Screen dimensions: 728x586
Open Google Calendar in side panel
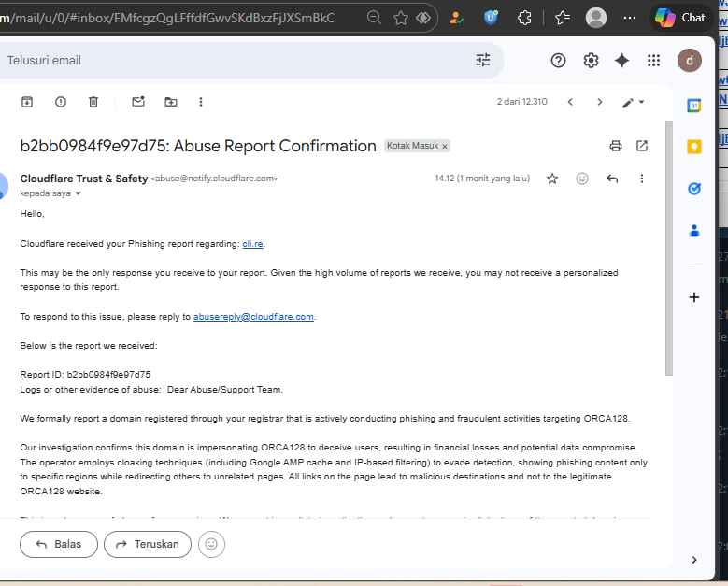tap(693, 106)
